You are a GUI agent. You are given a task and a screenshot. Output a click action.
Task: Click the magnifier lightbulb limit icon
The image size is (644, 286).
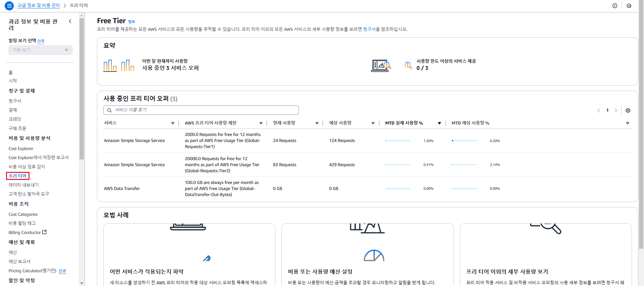pos(408,65)
